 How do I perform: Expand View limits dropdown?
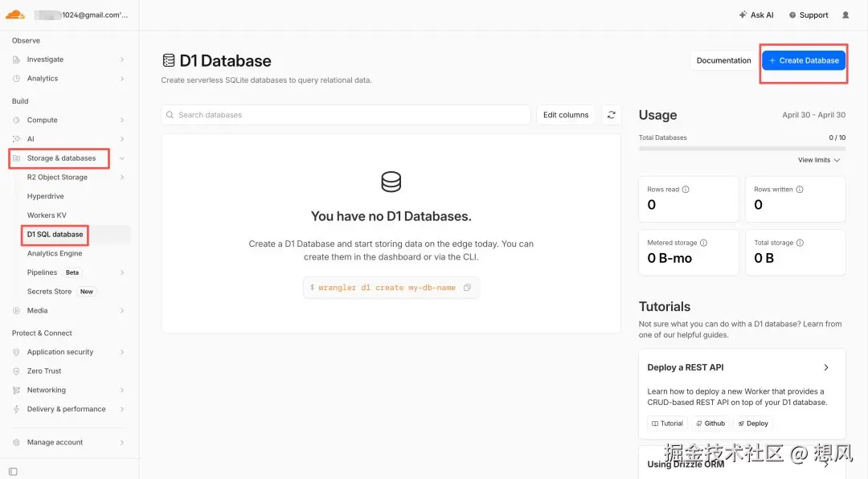(819, 160)
